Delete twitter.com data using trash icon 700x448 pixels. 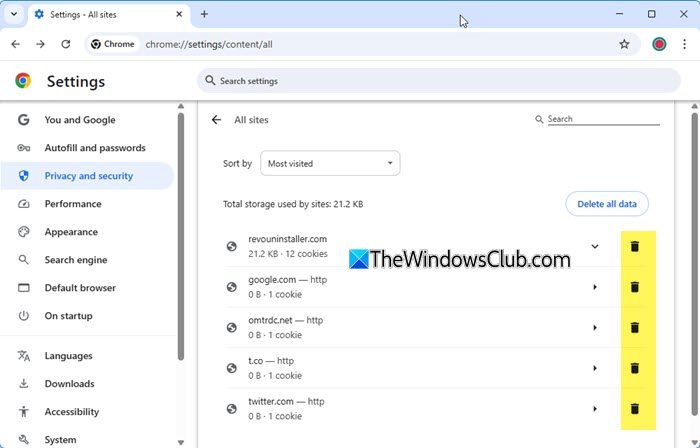click(x=634, y=409)
